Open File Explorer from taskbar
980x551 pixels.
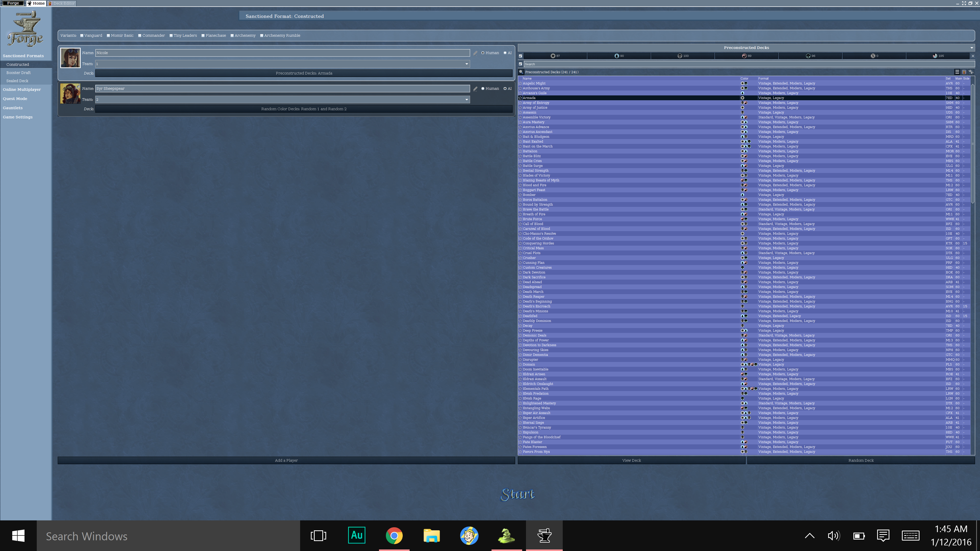point(431,535)
